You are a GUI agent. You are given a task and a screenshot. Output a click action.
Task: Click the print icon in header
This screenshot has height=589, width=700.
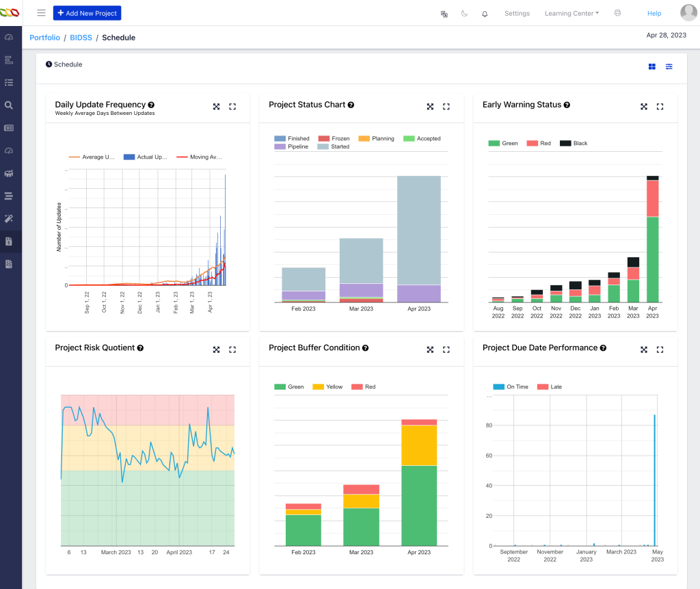point(617,13)
